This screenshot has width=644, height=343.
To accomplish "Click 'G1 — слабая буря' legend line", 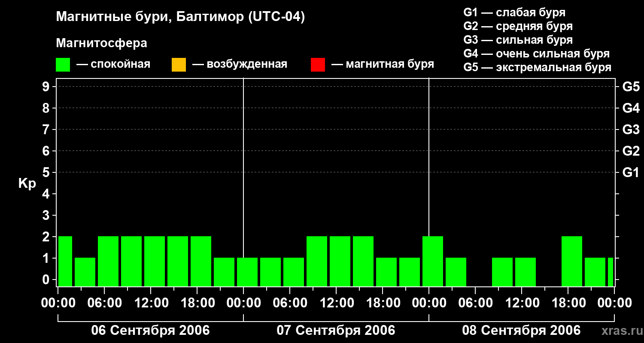I will point(514,12).
